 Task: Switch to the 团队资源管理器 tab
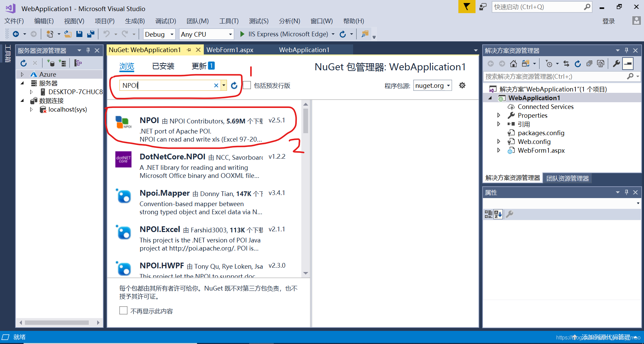568,178
